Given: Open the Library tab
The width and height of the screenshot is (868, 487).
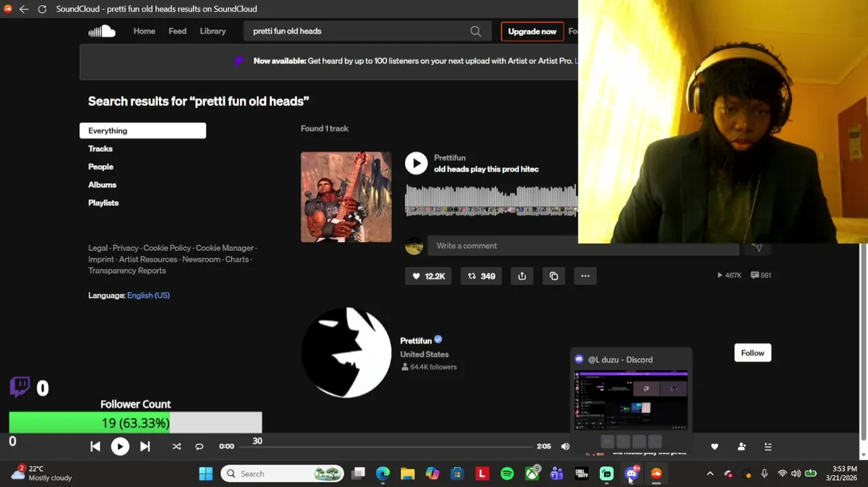Looking at the screenshot, I should pyautogui.click(x=212, y=31).
